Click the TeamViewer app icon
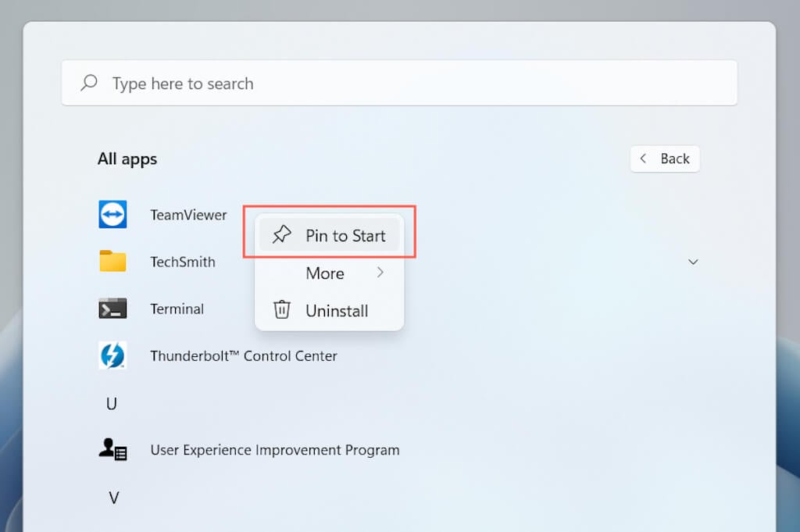This screenshot has height=532, width=800. (x=112, y=215)
